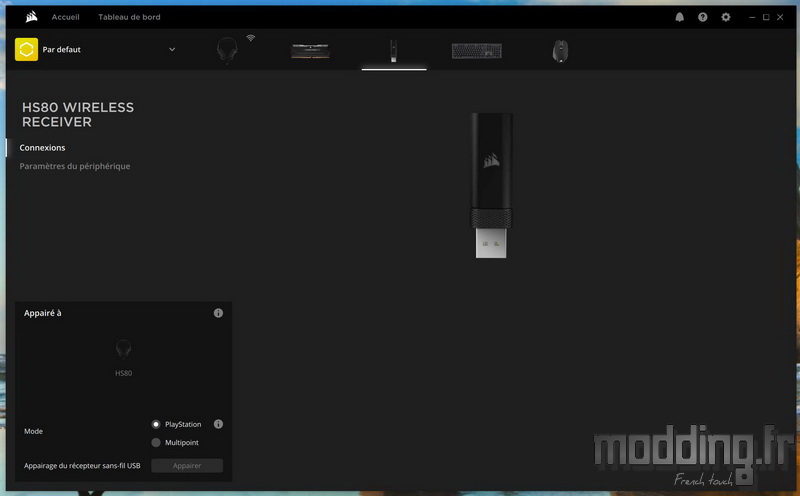Click the HS80 WIRELESS RECEIVER title
The image size is (800, 496).
[78, 115]
